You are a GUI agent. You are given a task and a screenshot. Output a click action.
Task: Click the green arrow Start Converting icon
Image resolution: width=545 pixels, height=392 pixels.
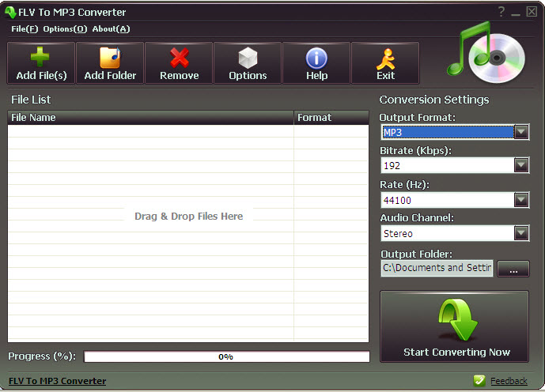coord(458,320)
